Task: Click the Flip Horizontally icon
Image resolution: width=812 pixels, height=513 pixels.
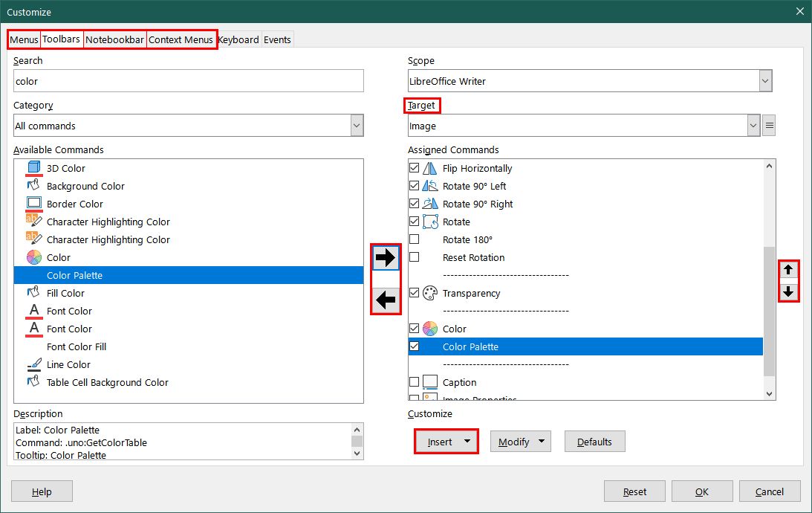Action: point(430,168)
